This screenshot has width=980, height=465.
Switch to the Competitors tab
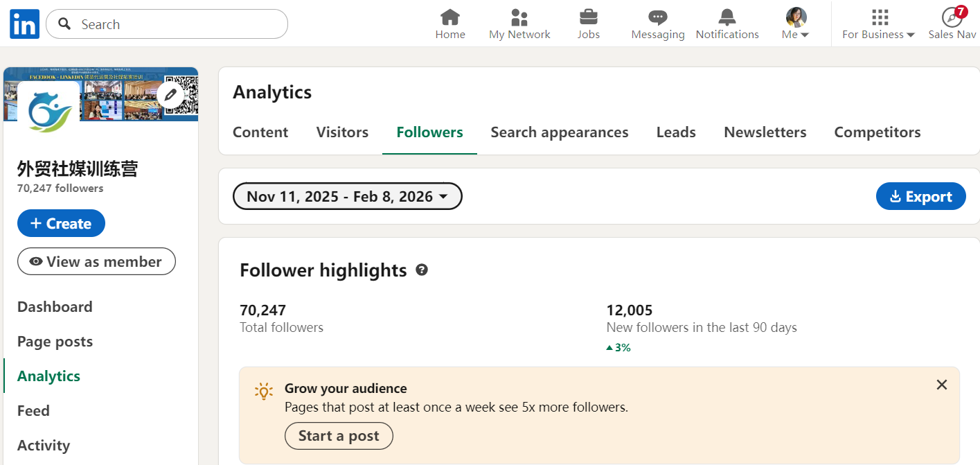pyautogui.click(x=877, y=132)
